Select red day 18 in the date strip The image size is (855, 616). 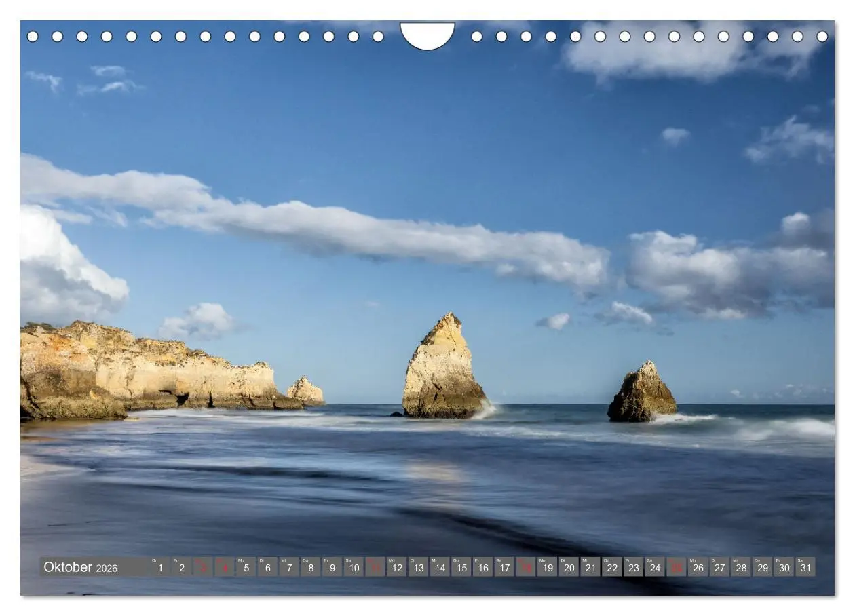tap(526, 567)
